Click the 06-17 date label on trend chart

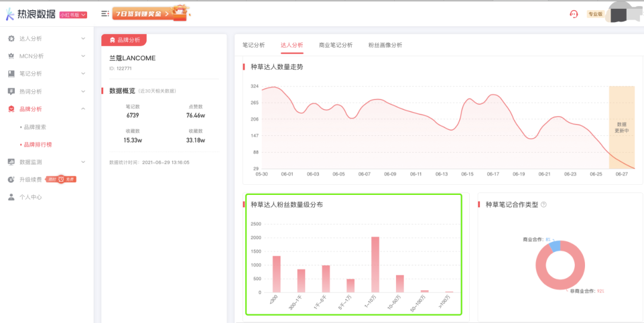(493, 174)
